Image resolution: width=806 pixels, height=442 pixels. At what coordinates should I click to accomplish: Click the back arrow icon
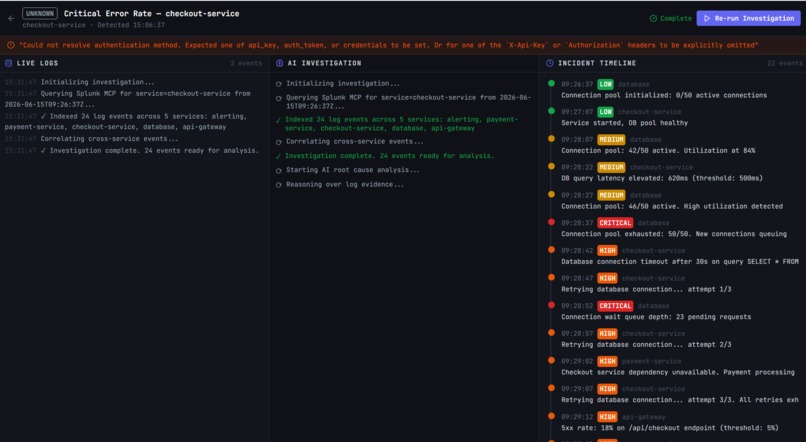[11, 19]
